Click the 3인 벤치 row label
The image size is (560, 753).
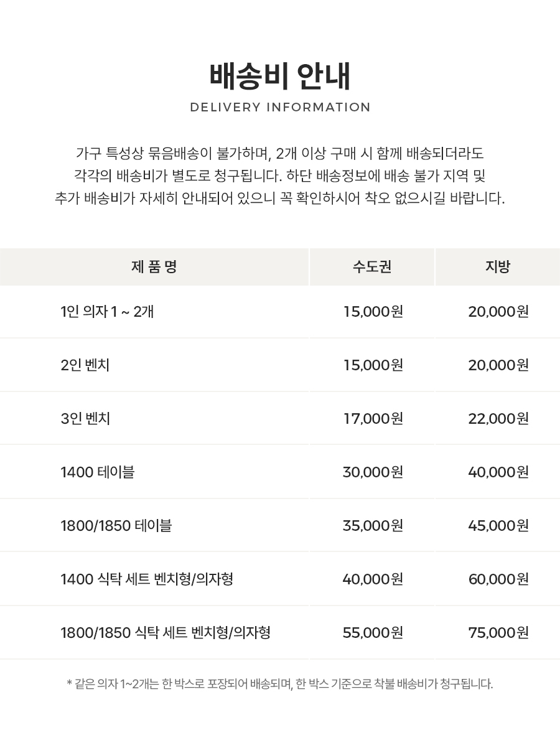click(85, 418)
